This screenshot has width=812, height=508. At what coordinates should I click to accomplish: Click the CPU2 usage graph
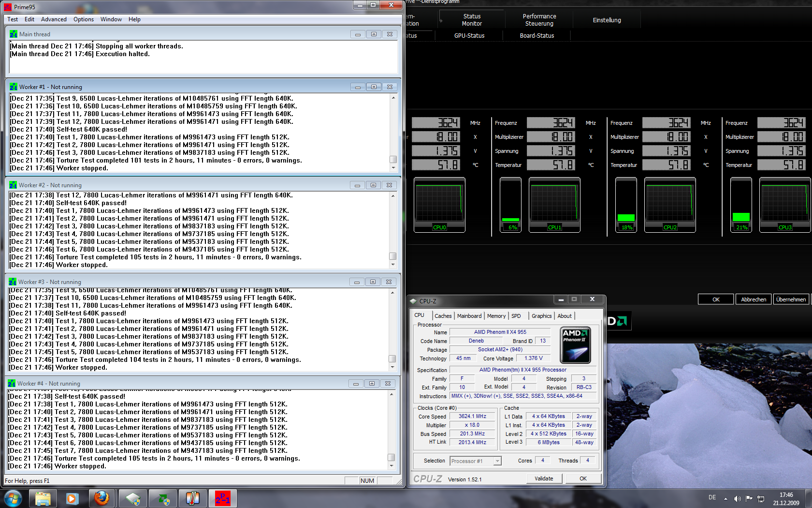(670, 205)
